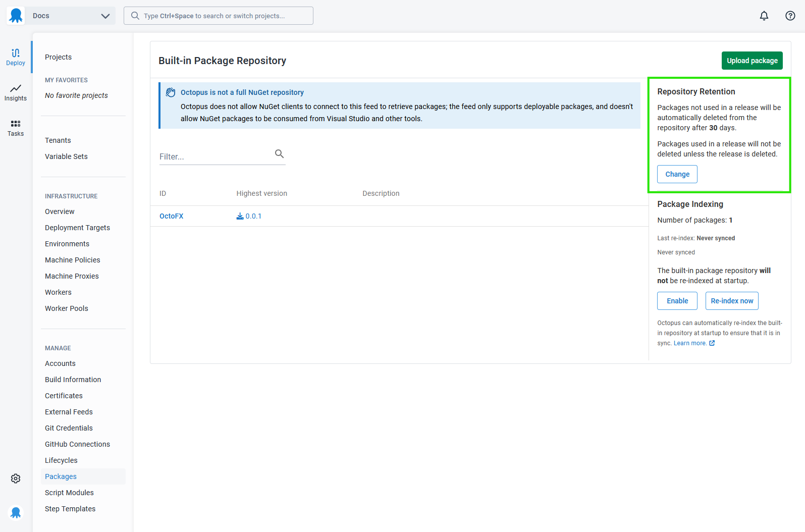Open Accounts page

[60, 363]
